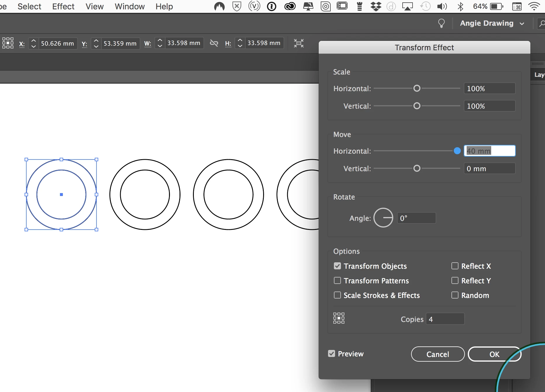Click the lightbulb learn icon

(x=441, y=23)
